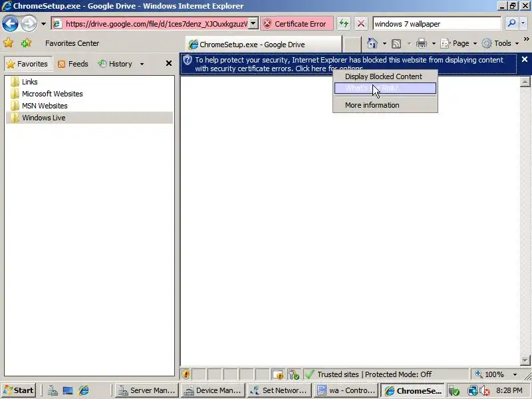Expand the address bar URL dropdown

click(x=253, y=24)
